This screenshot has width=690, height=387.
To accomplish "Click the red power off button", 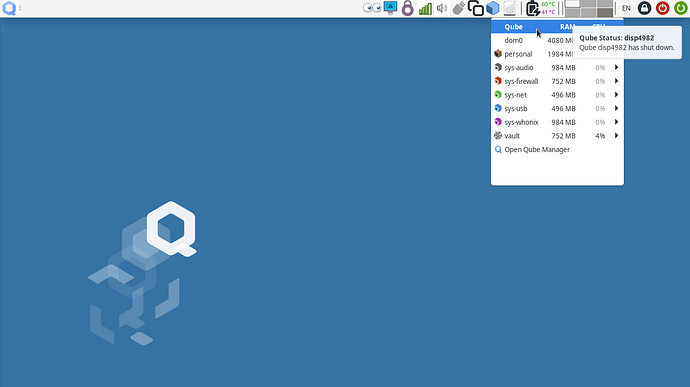I will [x=662, y=8].
